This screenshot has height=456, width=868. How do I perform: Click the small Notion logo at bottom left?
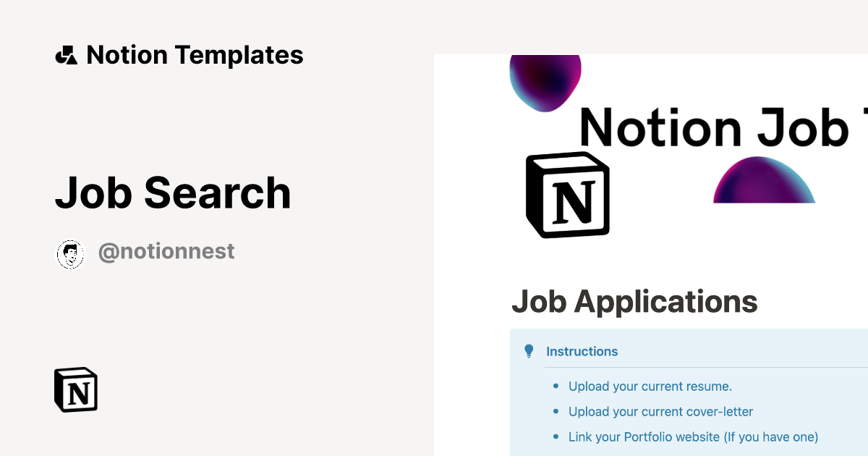[x=76, y=390]
